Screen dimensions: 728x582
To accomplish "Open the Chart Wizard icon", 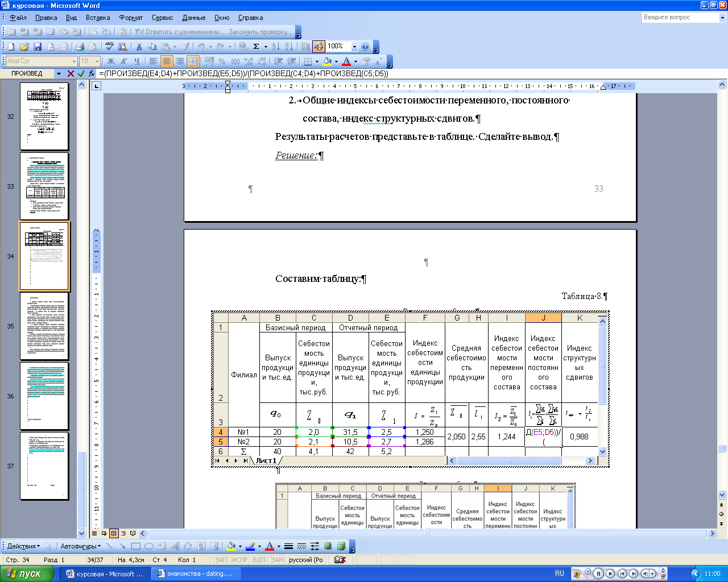I will click(305, 47).
